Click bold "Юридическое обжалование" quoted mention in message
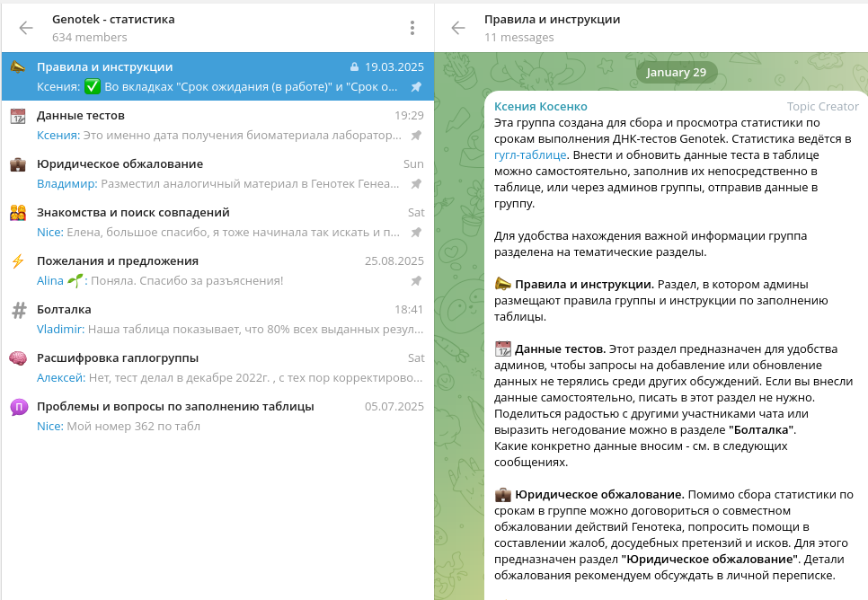 point(710,559)
